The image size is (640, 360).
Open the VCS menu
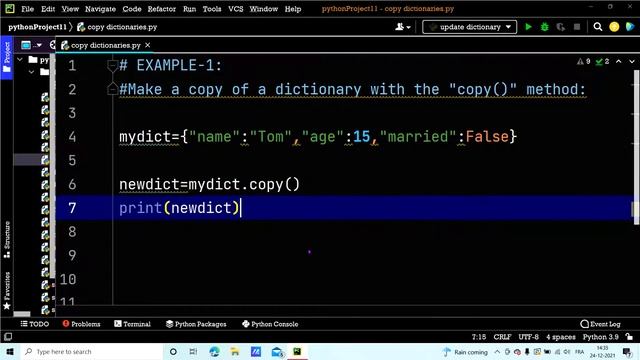pos(236,9)
